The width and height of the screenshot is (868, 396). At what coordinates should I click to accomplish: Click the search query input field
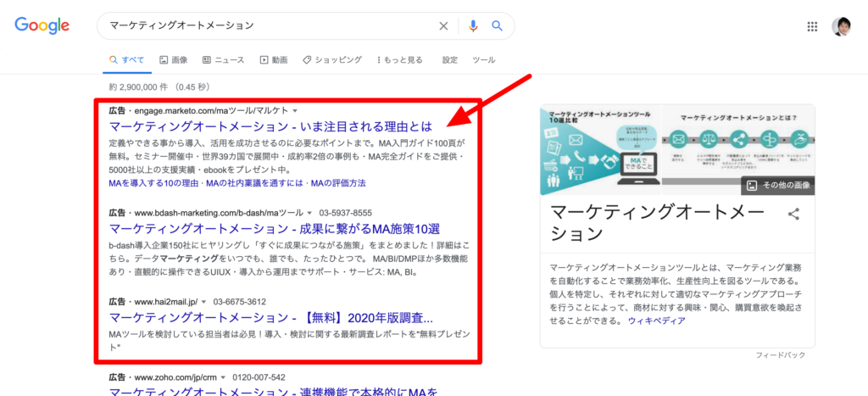pos(271,25)
